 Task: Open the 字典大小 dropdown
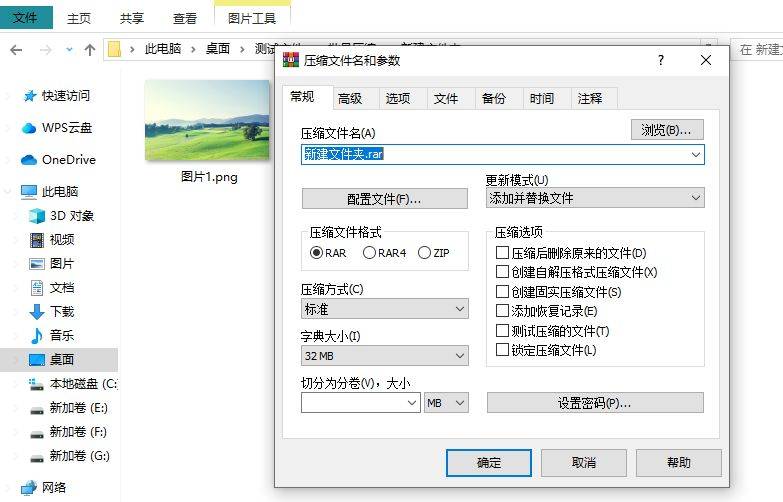(x=385, y=356)
